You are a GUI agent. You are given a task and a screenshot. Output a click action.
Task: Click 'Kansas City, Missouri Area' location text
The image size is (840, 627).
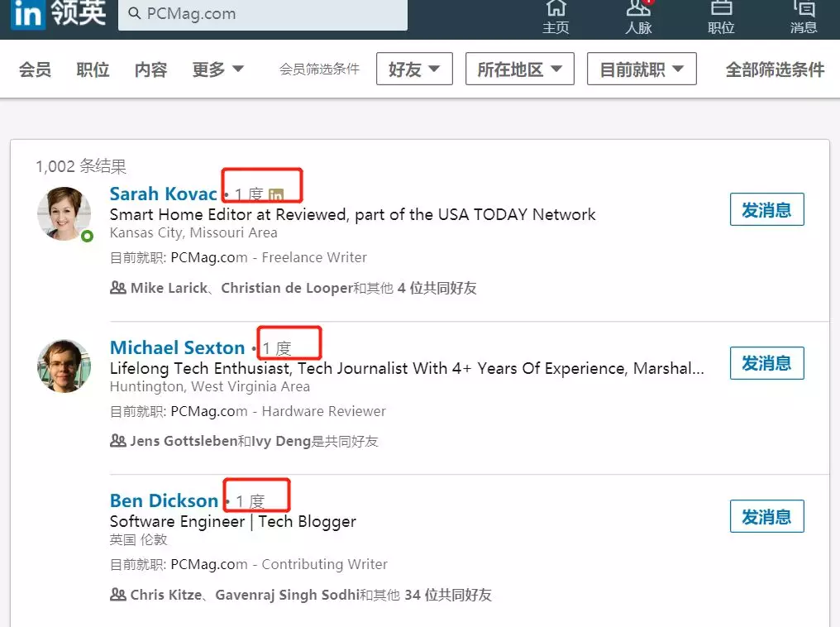pos(193,232)
